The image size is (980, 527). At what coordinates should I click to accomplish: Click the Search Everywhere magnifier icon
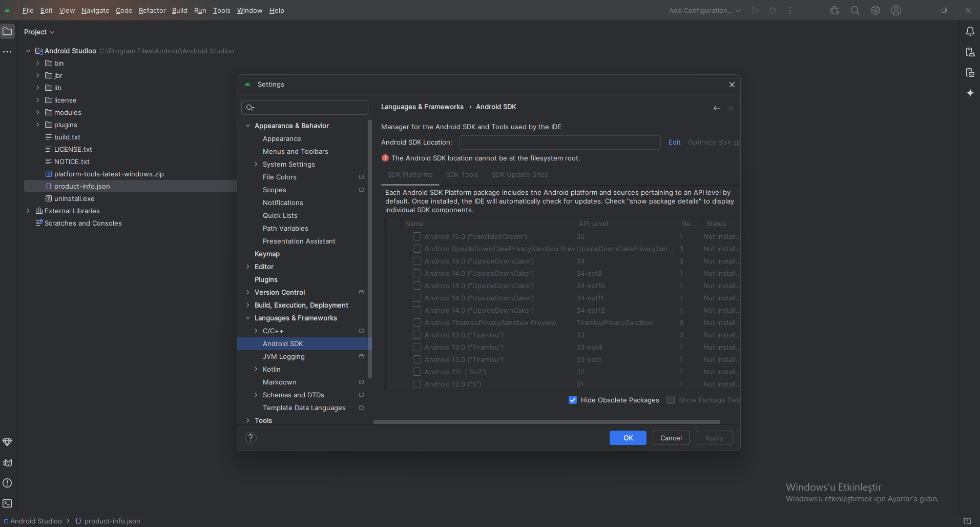tap(855, 10)
